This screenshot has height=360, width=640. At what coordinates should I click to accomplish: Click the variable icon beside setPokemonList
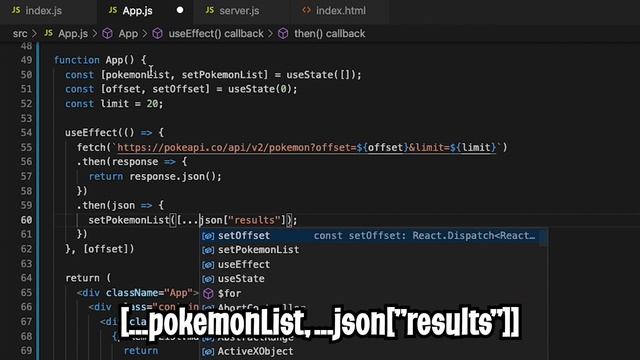click(x=208, y=250)
